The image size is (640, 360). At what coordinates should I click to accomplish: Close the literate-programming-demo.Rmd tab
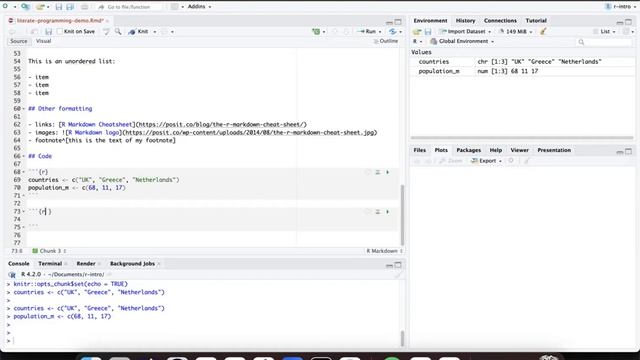(108, 21)
